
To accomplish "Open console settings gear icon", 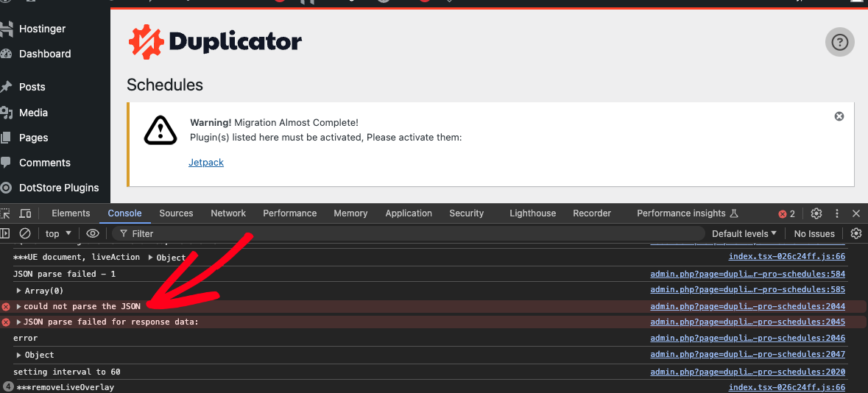I will coord(855,233).
